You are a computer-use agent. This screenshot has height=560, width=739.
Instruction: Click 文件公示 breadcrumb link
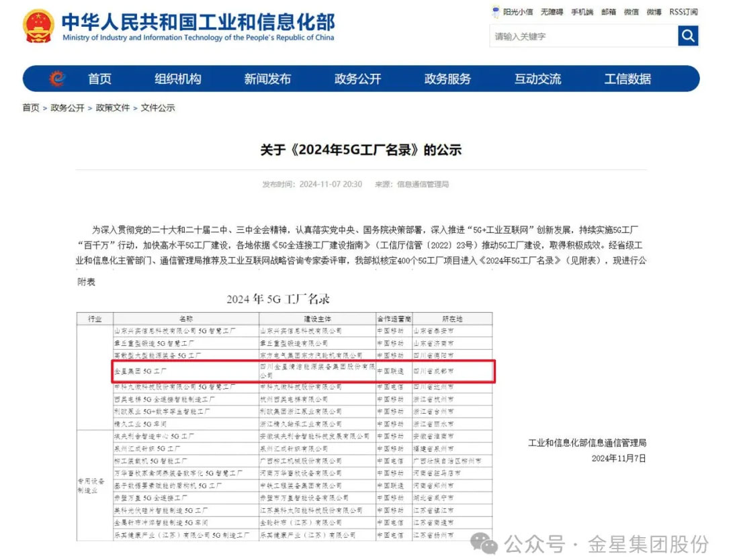click(157, 108)
